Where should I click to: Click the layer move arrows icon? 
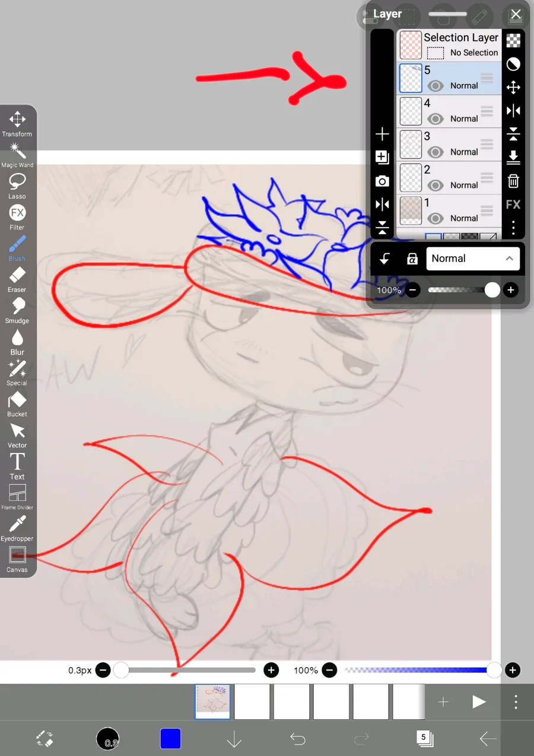pos(513,87)
